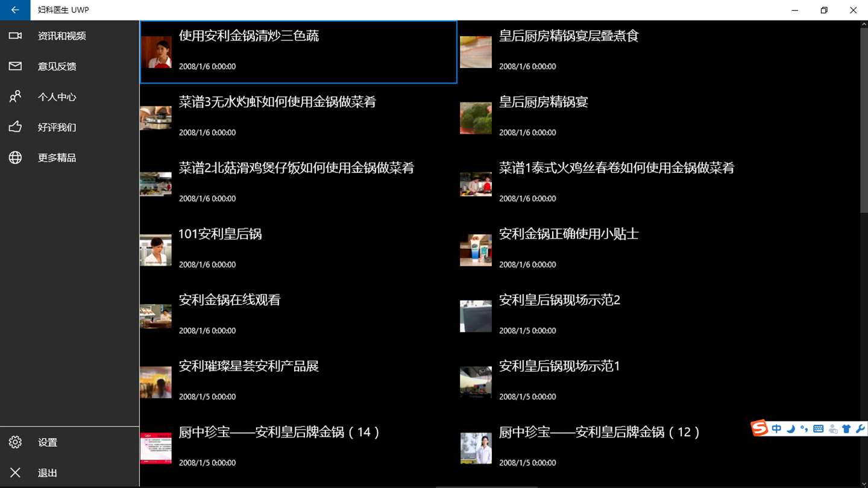Viewport: 868px width, 488px height.
Task: Open the title 安利金锅在线观看
Action: tap(230, 300)
